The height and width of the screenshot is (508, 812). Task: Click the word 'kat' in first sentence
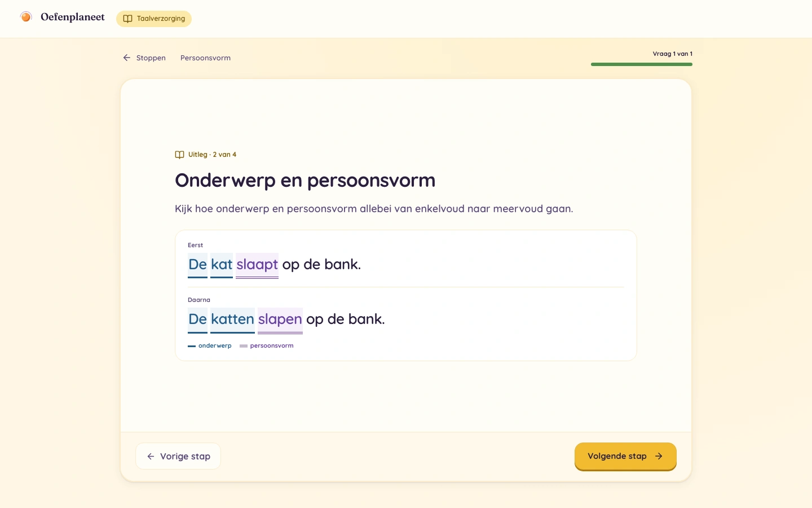pyautogui.click(x=222, y=265)
